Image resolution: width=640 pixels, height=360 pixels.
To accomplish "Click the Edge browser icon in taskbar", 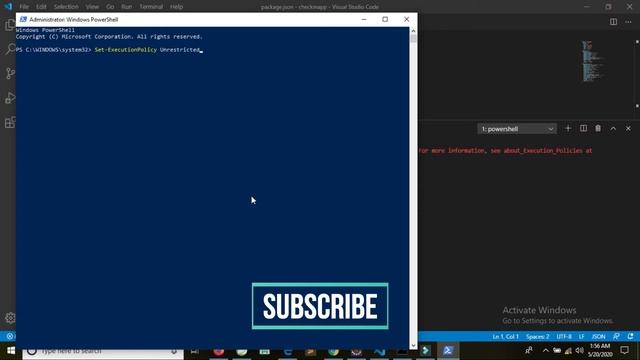I will coord(288,351).
